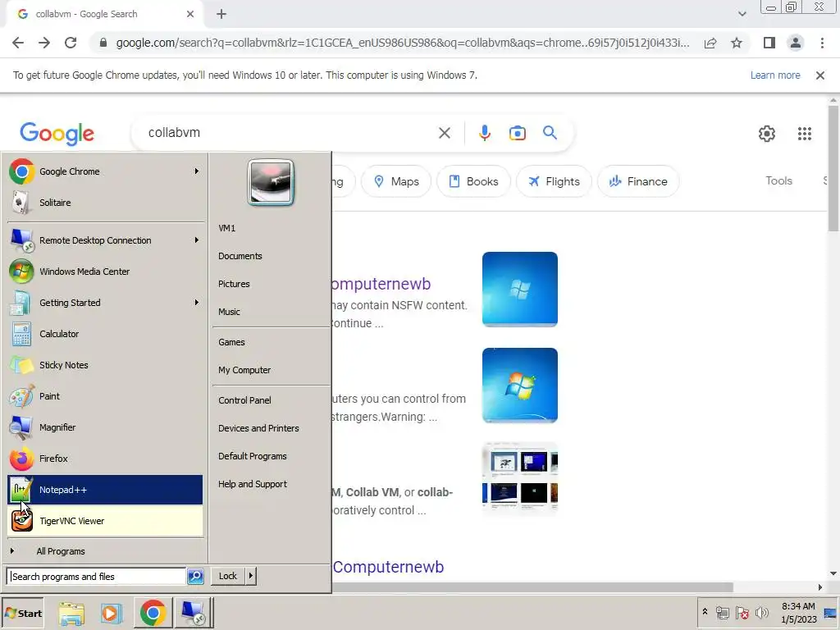Open Google Chrome from Start menu
The height and width of the screenshot is (630, 840).
tap(105, 171)
